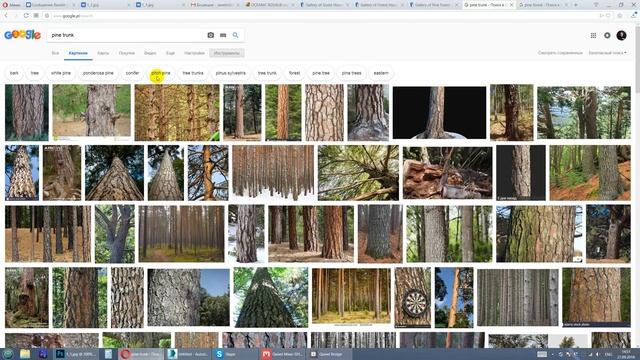The height and width of the screenshot is (360, 640).
Task: Select the 'Все' search tab
Action: [55, 53]
